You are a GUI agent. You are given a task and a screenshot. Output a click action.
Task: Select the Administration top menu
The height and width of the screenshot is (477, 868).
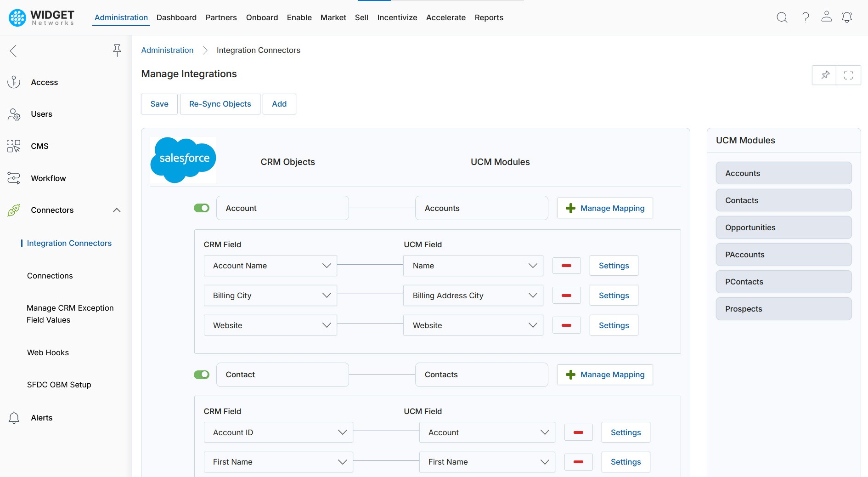121,17
